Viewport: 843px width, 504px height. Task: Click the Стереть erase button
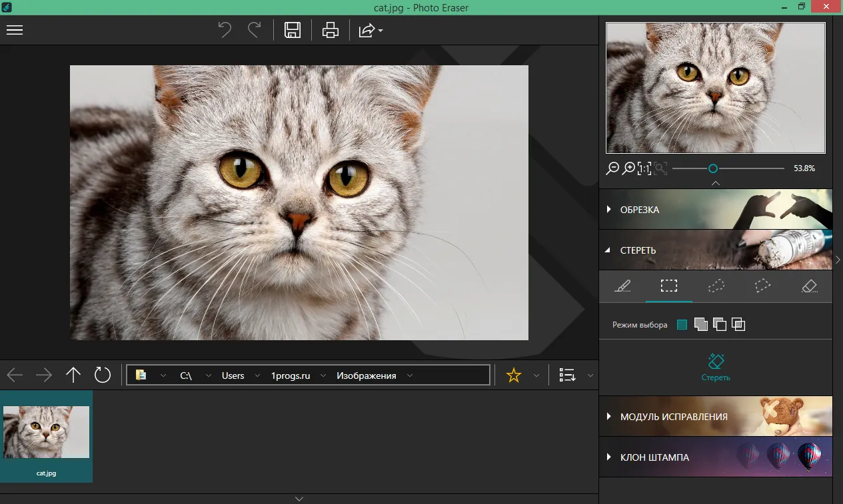[x=716, y=367]
